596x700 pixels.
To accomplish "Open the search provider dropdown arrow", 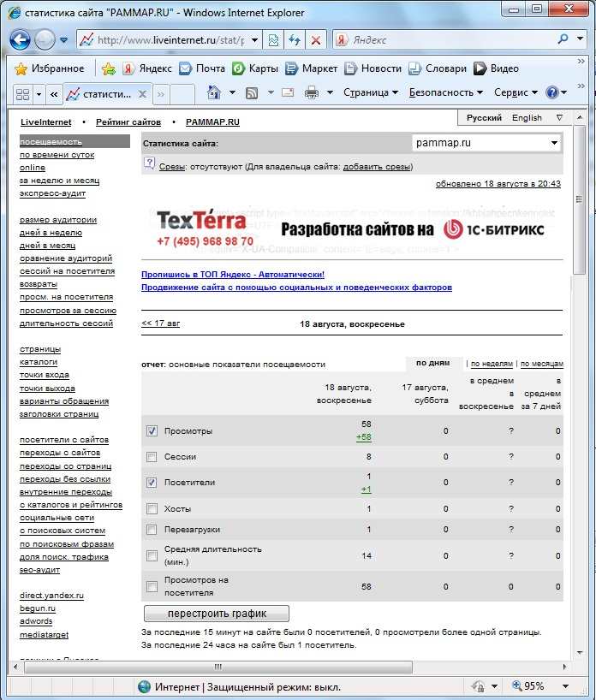I will click(580, 39).
